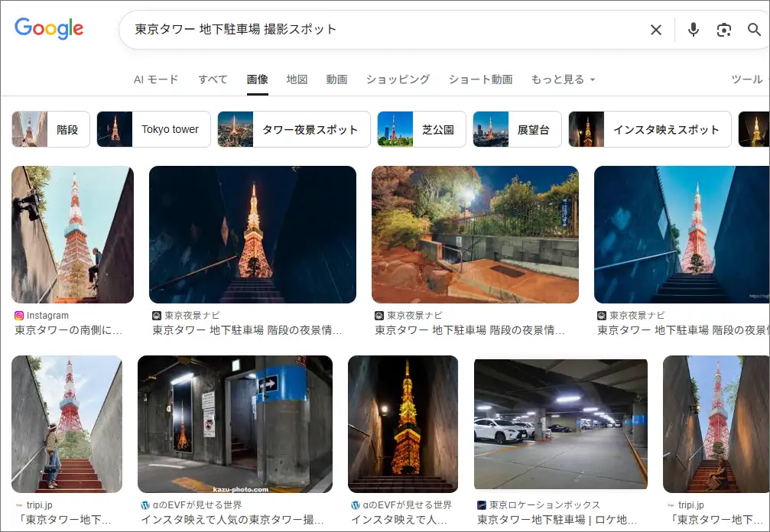Open night garden path thumbnail
This screenshot has height=532, width=770.
[x=475, y=235]
